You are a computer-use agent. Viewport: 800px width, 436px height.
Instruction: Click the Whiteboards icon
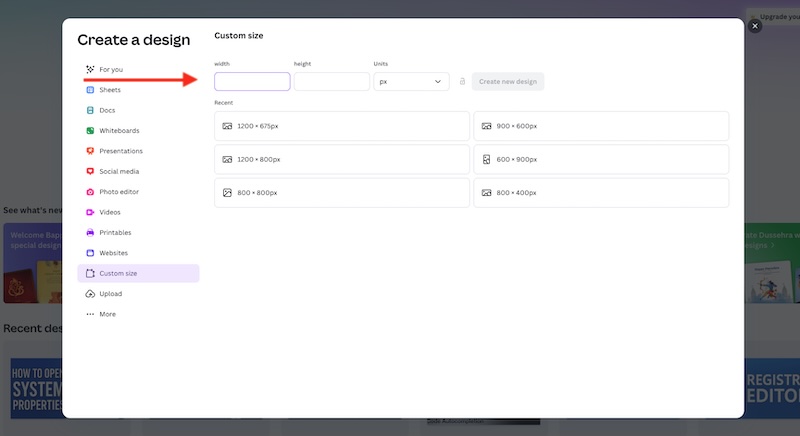(90, 131)
